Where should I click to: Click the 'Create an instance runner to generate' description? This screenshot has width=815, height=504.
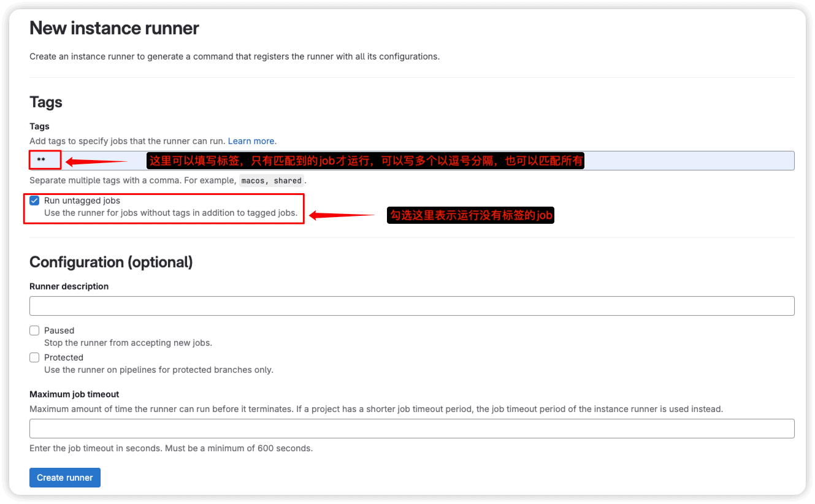234,56
